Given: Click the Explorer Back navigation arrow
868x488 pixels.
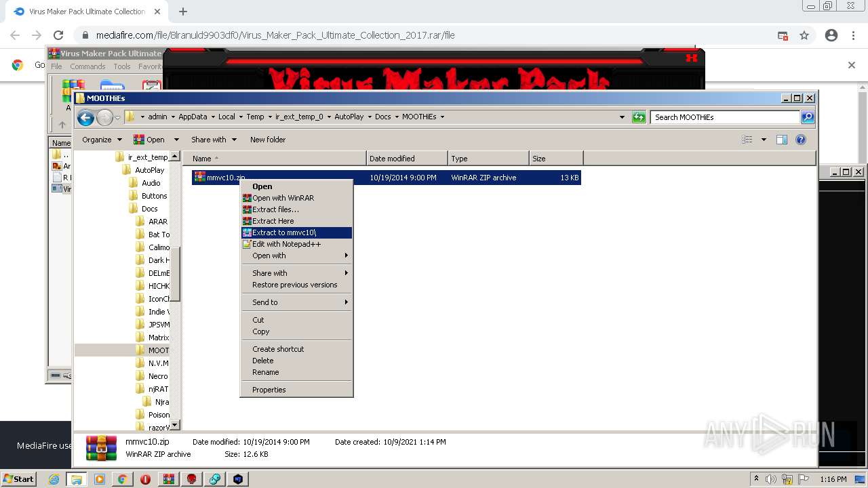Looking at the screenshot, I should coord(85,118).
